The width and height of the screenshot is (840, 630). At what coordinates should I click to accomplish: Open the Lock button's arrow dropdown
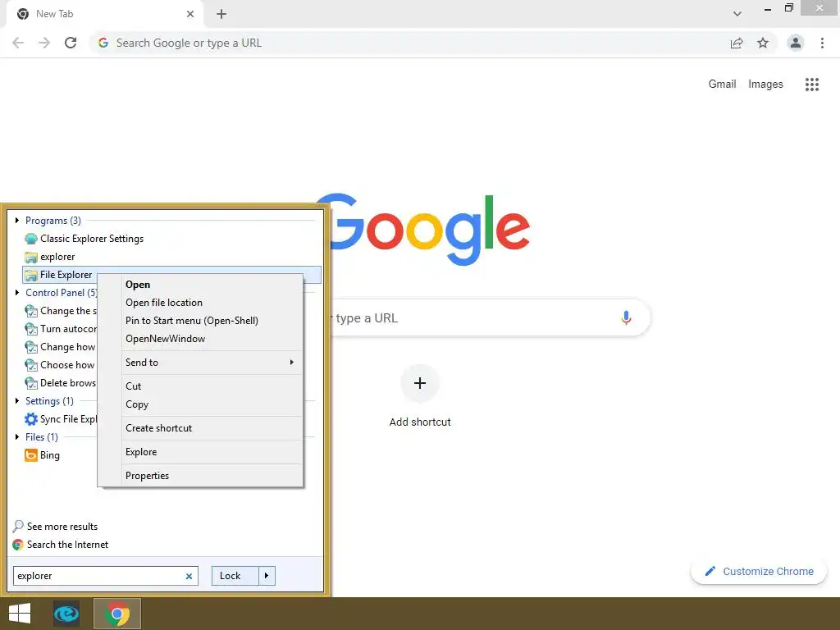(267, 576)
